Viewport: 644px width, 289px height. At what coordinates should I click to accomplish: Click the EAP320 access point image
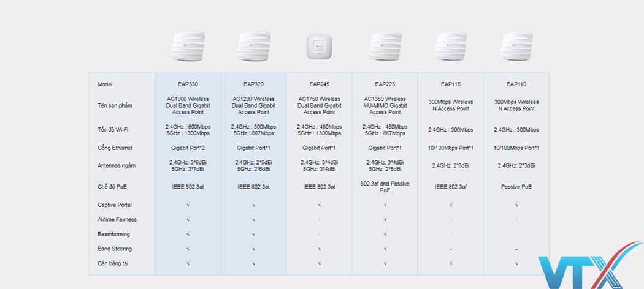tap(253, 47)
